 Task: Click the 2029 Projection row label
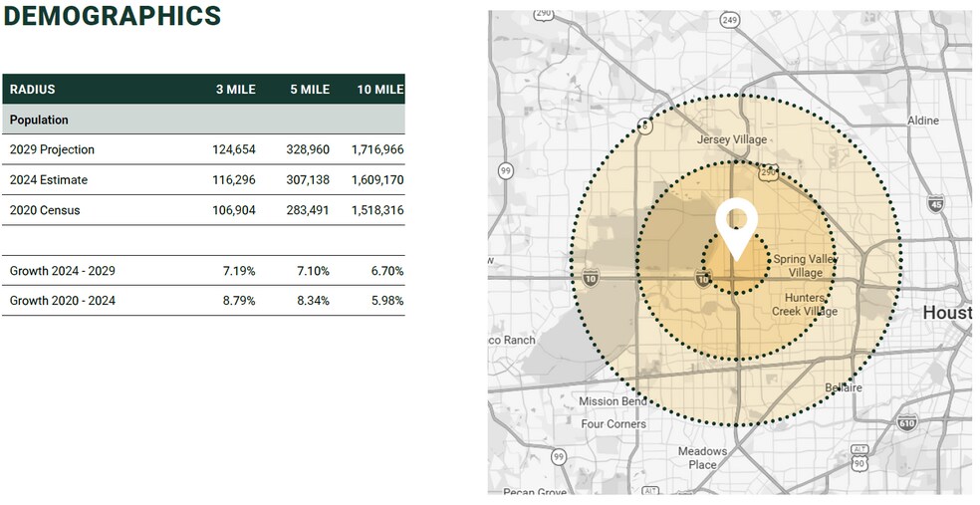coord(52,149)
